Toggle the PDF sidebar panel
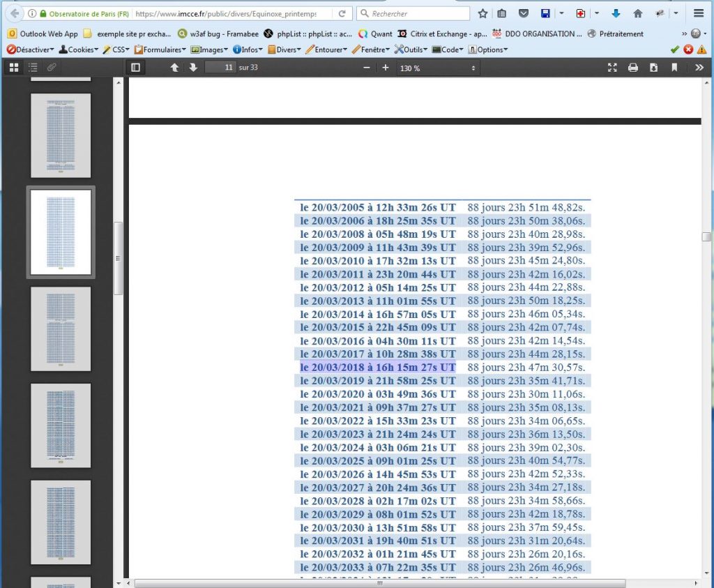The height and width of the screenshot is (588, 714). (x=136, y=68)
